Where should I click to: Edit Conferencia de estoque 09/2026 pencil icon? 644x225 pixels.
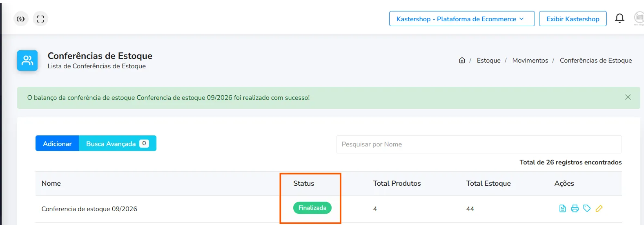click(x=599, y=209)
